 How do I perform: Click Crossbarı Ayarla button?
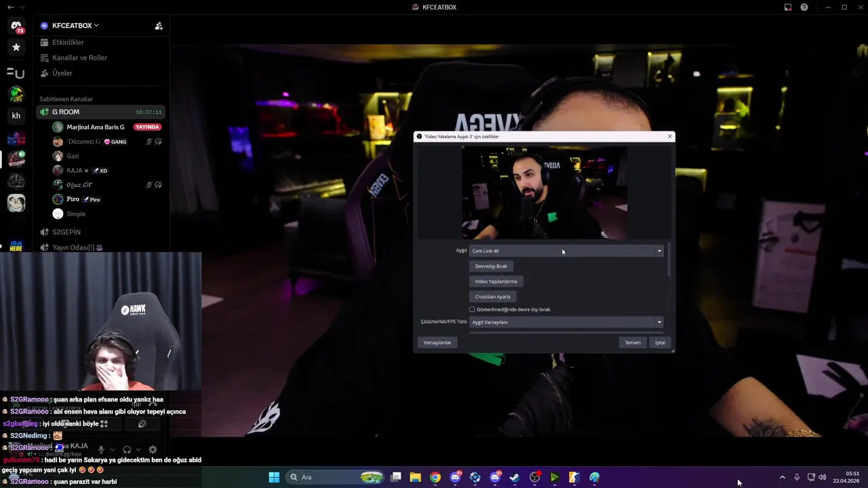pyautogui.click(x=492, y=297)
